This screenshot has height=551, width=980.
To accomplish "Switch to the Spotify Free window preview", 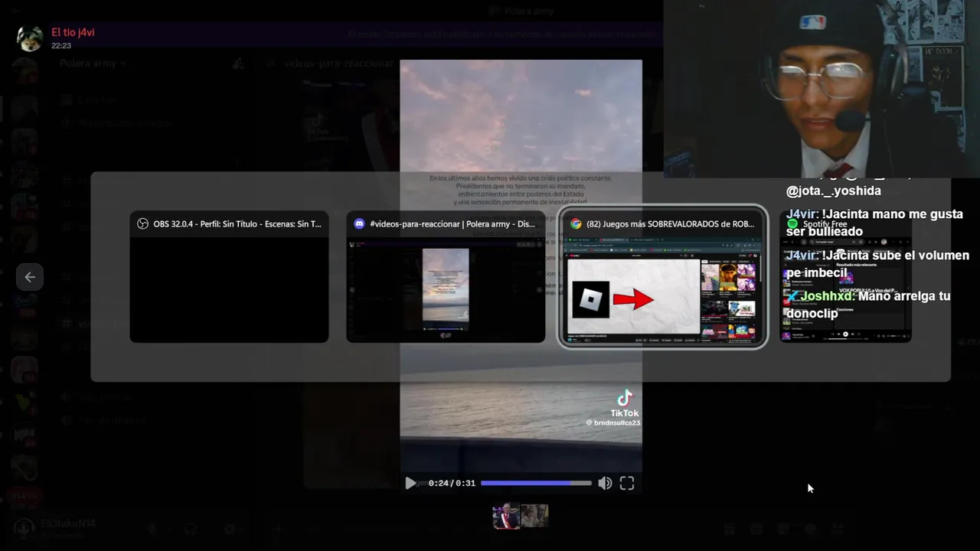I will (x=845, y=277).
